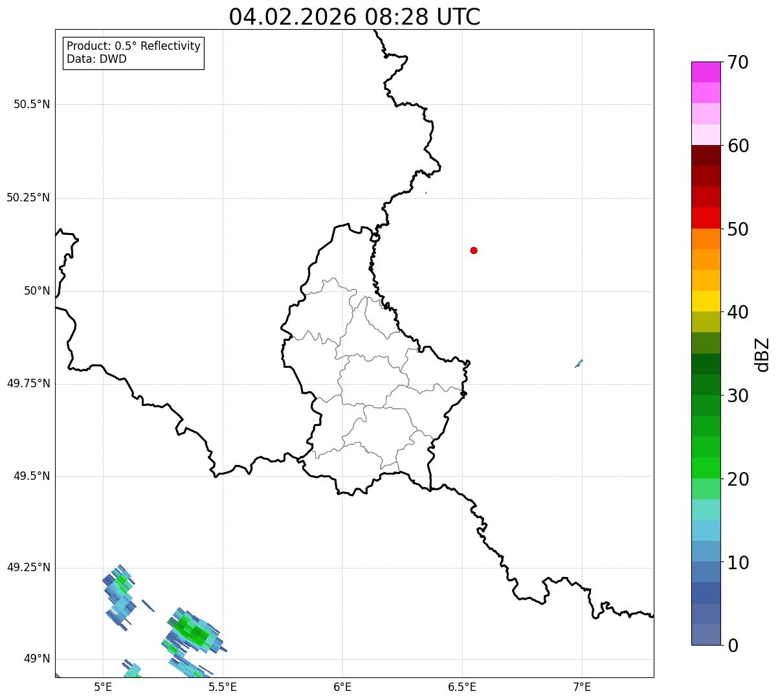The width and height of the screenshot is (778, 700).
Task: Click the small echo near 7°E
Action: pyautogui.click(x=579, y=363)
